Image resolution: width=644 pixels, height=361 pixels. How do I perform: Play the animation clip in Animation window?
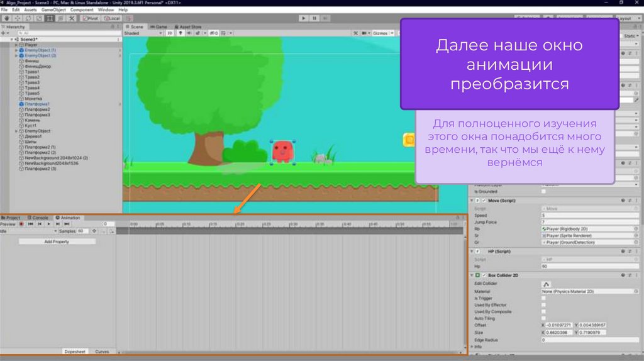click(48, 224)
